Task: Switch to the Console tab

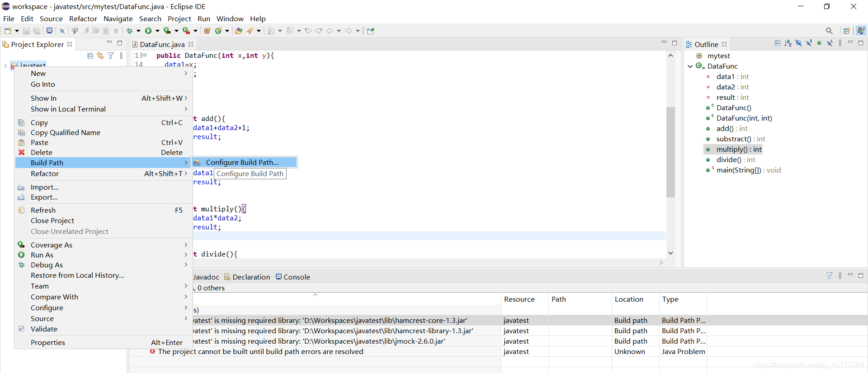Action: click(292, 277)
